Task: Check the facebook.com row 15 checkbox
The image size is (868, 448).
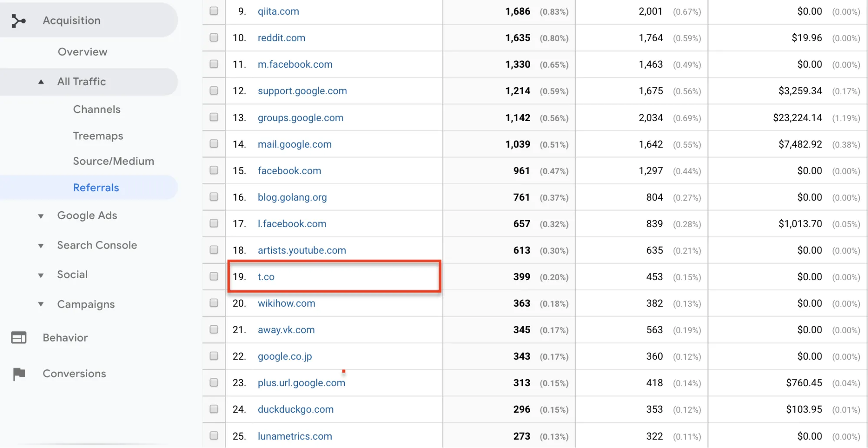Action: point(214,170)
